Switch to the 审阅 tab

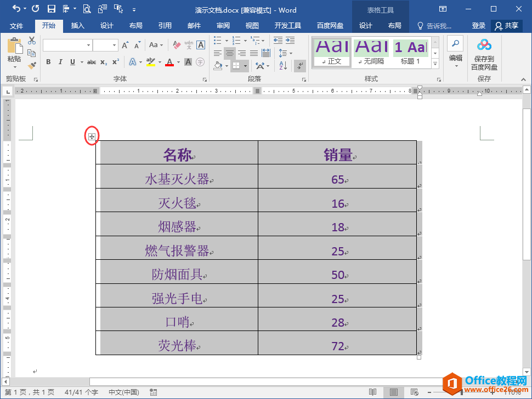tap(223, 26)
